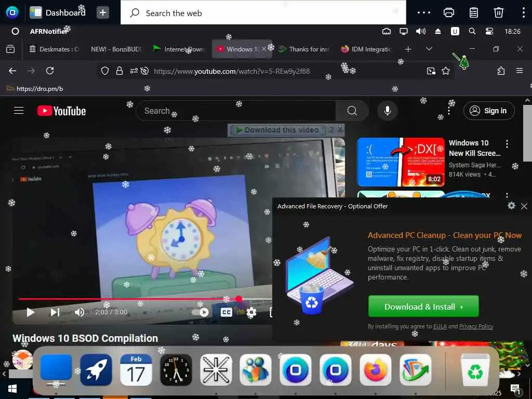Open the Privacy Policy link
The width and height of the screenshot is (532, 399).
(476, 326)
